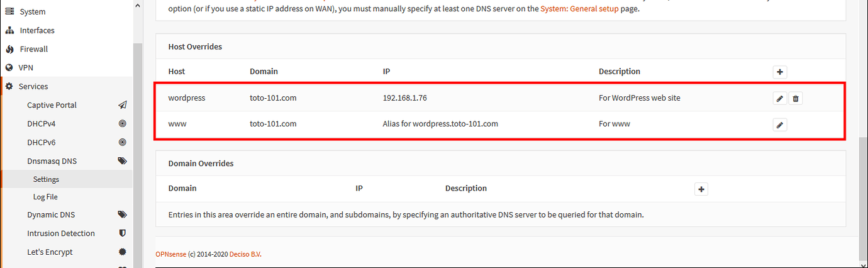
Task: Collapse the Services menu section
Action: click(33, 86)
